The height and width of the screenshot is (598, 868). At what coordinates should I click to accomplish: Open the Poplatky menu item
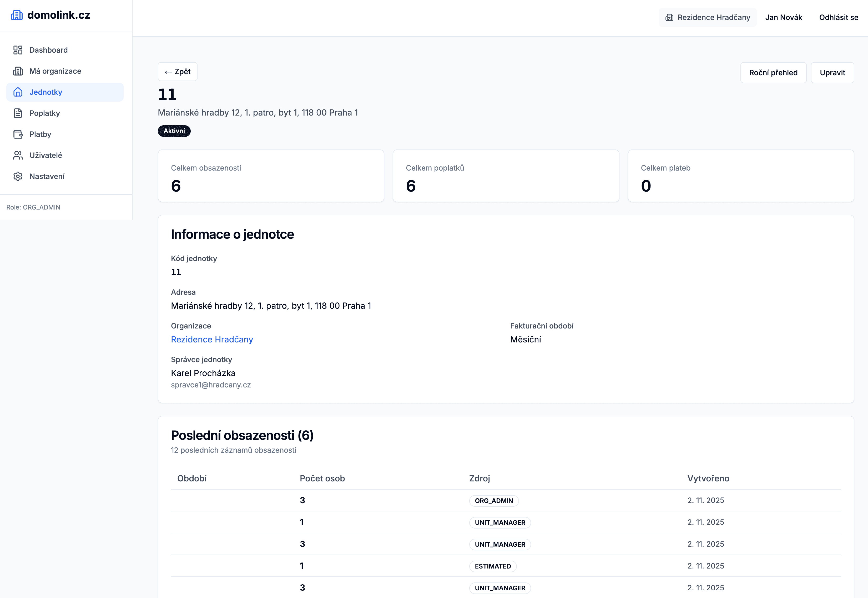click(44, 113)
